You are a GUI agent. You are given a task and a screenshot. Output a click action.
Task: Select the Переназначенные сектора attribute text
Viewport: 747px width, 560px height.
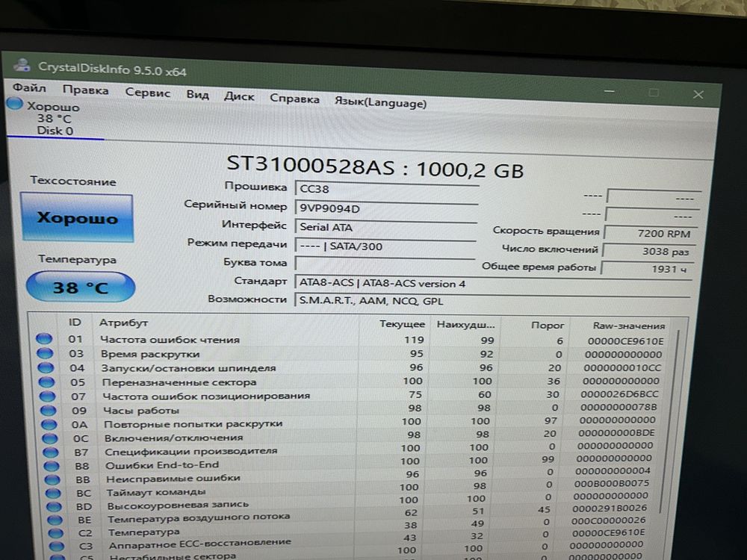click(x=179, y=382)
